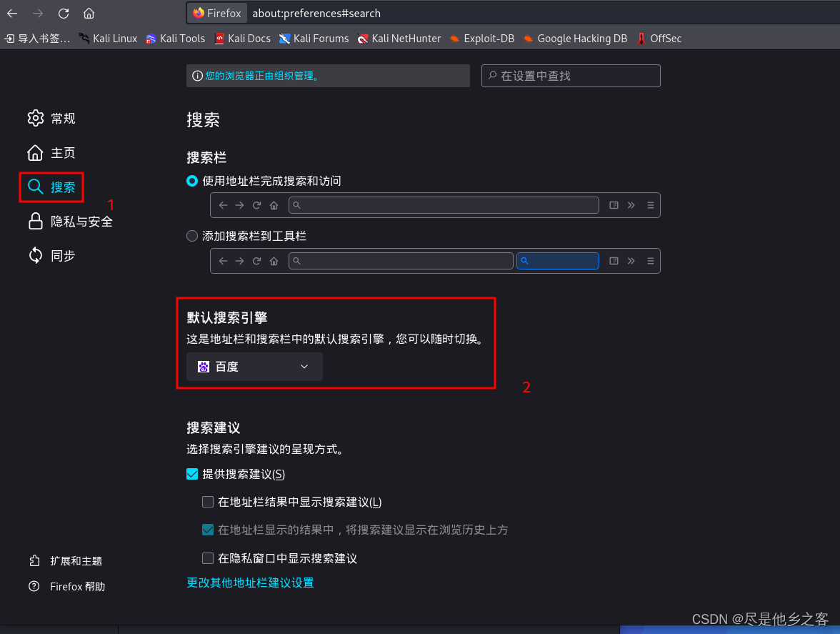This screenshot has width=840, height=634.
Task: Open the 导入书签 bookmark
Action: (37, 39)
